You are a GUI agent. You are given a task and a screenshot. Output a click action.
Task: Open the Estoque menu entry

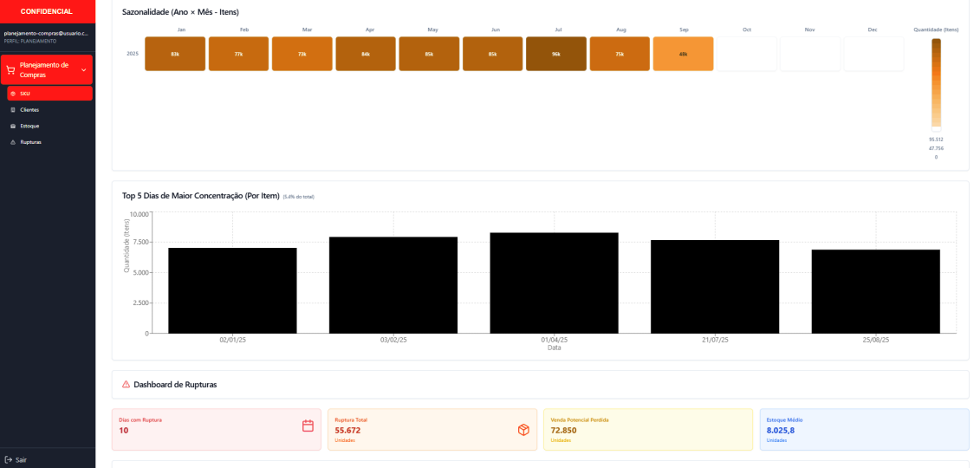[x=29, y=126]
